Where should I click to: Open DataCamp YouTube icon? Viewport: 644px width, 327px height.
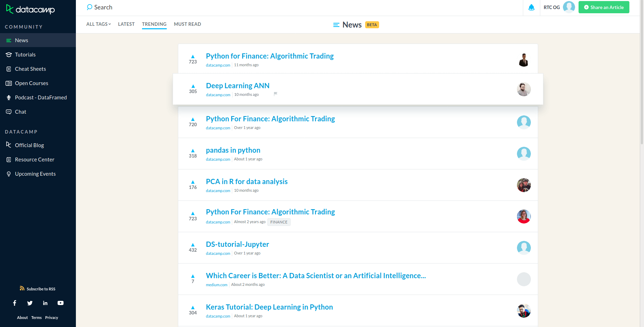[x=61, y=303]
